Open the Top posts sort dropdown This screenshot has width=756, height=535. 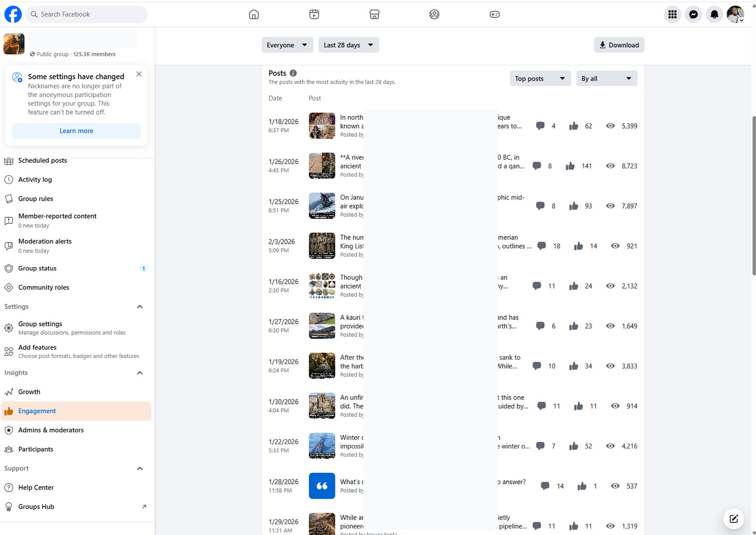click(x=540, y=79)
